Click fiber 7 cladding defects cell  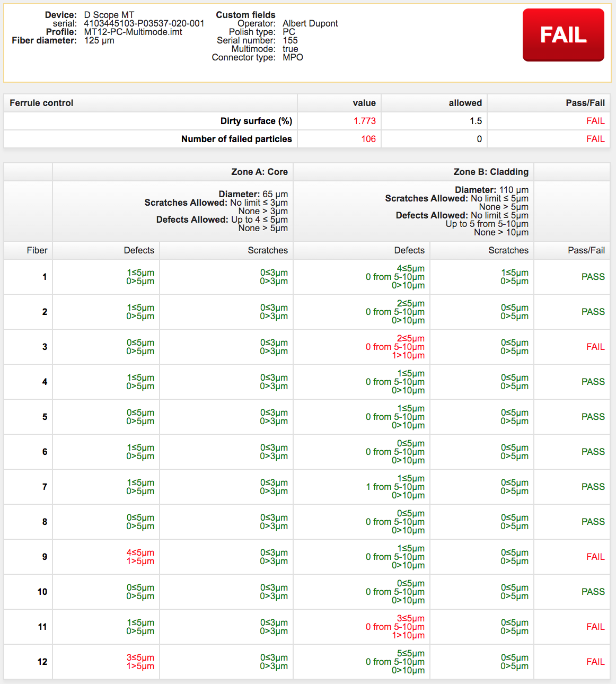coord(395,487)
